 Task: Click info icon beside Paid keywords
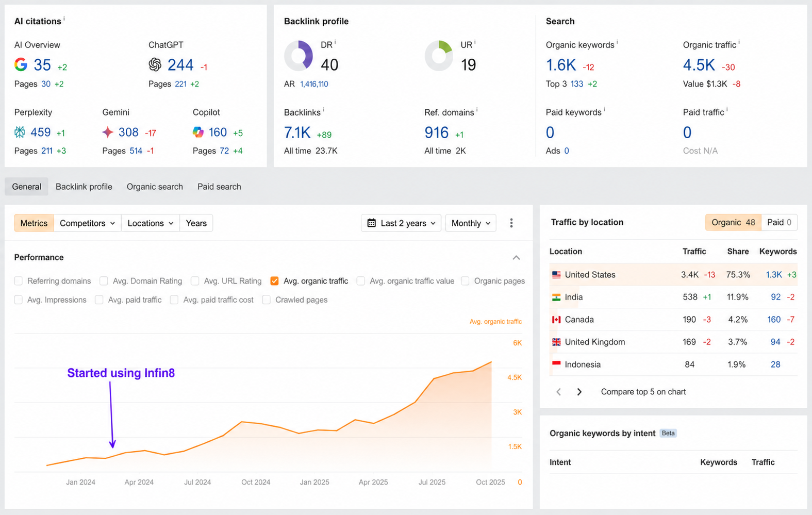coord(604,110)
